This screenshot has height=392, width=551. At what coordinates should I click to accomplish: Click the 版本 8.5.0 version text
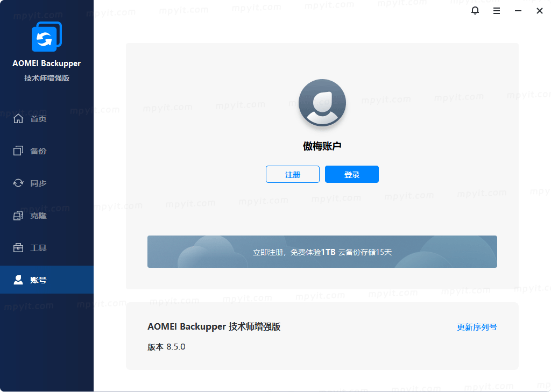pyautogui.click(x=166, y=347)
